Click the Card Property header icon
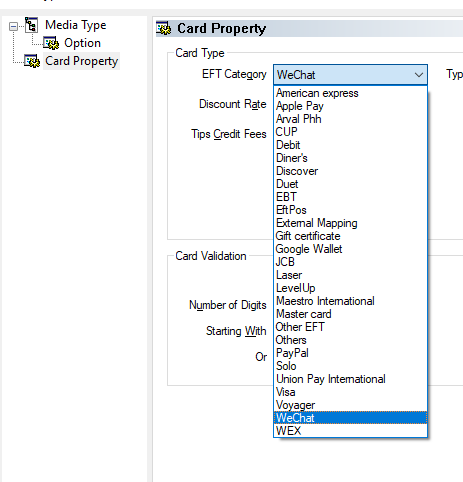This screenshot has width=463, height=482. click(x=164, y=28)
